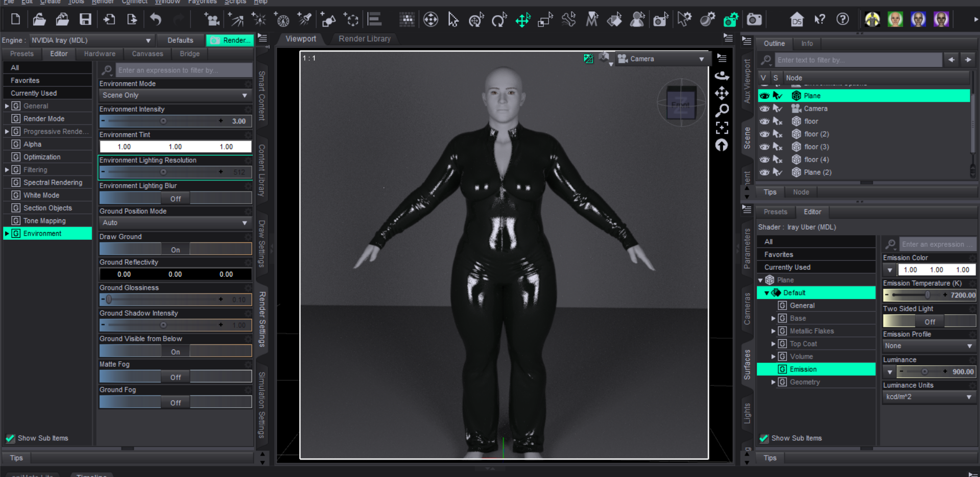
Task: Open Render Settings green camera gear icon
Action: pos(731,20)
